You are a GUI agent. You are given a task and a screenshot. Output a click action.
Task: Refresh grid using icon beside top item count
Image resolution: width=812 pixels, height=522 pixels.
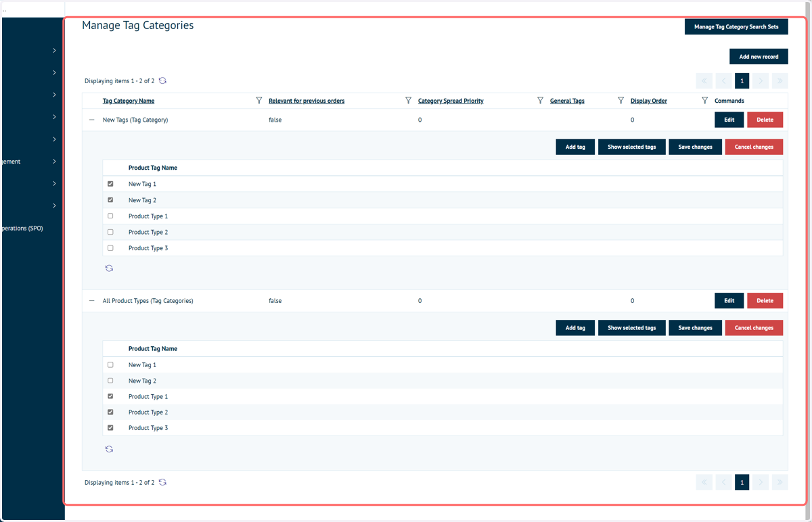pyautogui.click(x=162, y=80)
